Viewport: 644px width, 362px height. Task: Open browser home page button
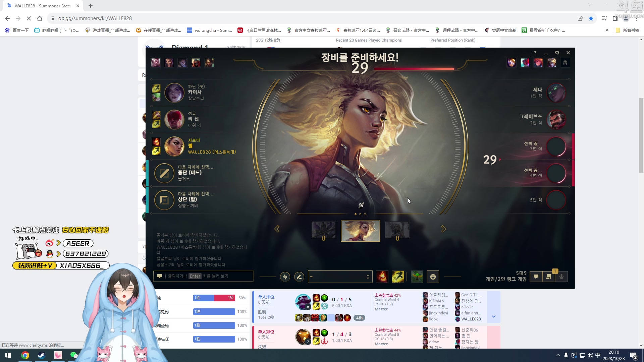(40, 18)
